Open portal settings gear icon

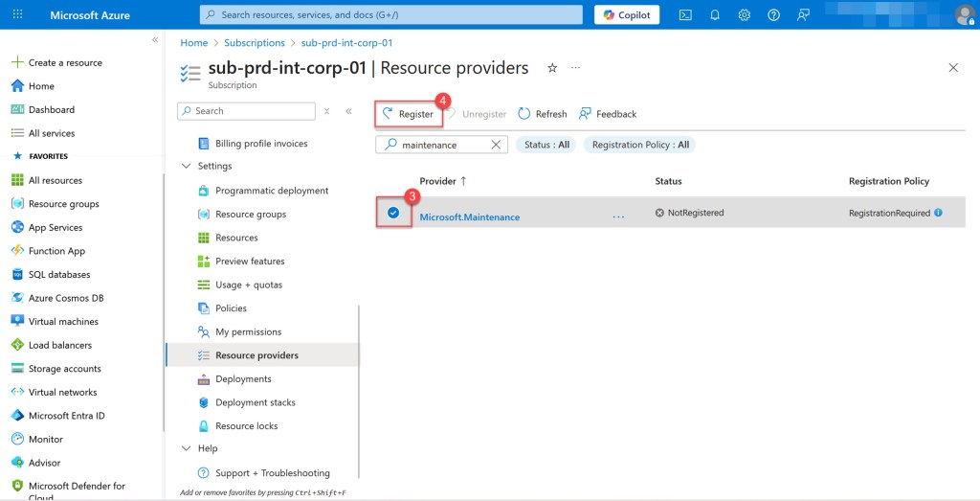745,14
